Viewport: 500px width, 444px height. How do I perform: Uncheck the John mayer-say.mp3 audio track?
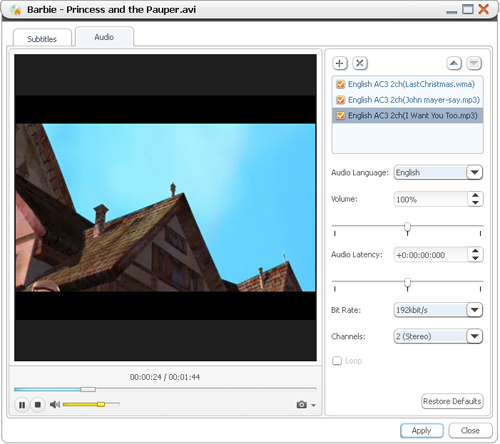coord(340,100)
